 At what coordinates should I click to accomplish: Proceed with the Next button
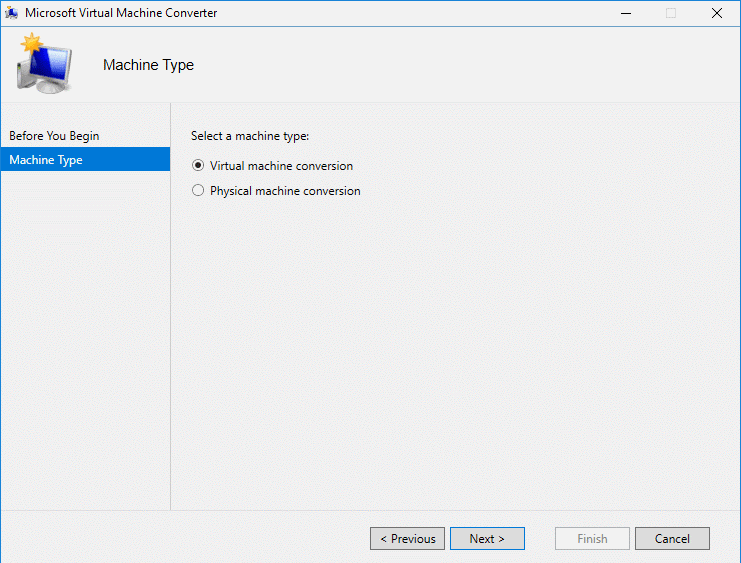click(x=487, y=538)
